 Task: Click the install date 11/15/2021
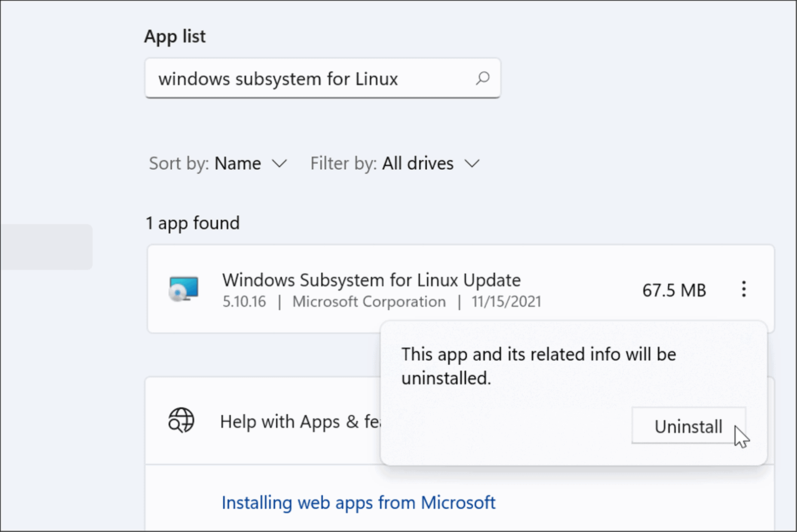pos(506,301)
